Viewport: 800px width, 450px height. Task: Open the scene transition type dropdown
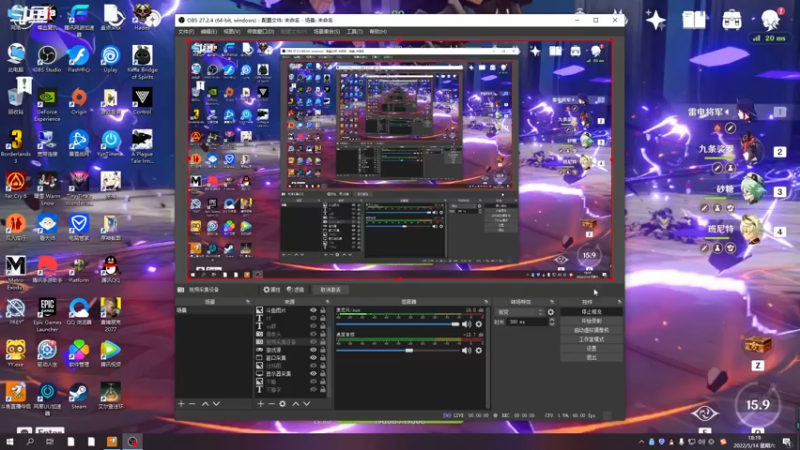tap(520, 312)
